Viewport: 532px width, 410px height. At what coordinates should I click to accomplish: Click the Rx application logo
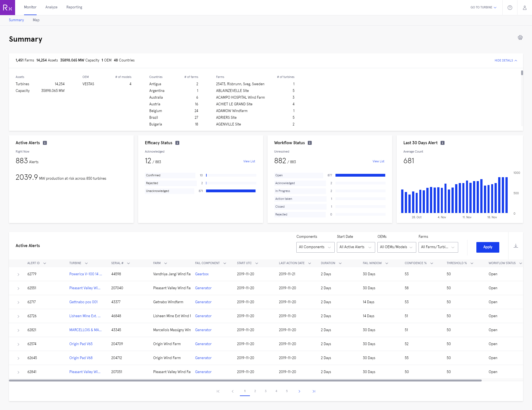[x=7, y=8]
